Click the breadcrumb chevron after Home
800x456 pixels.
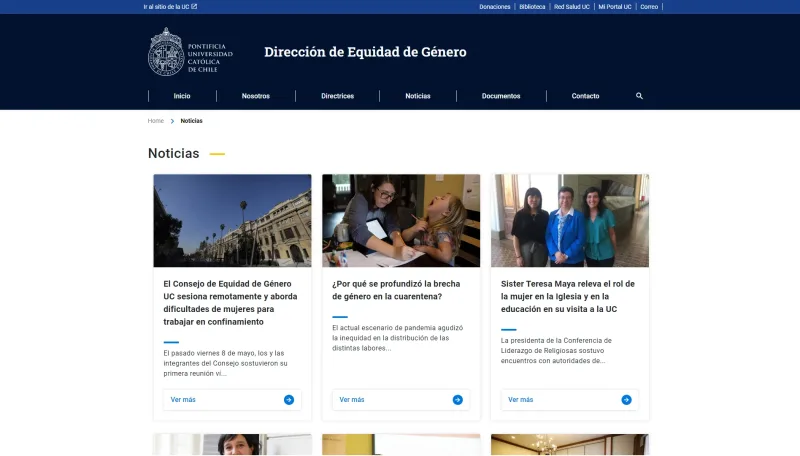[x=172, y=121]
